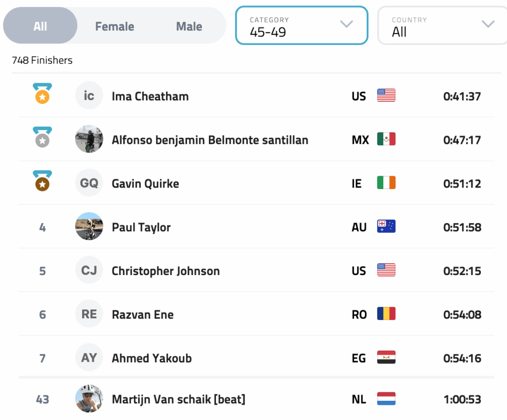Click Razvan Ene's RE initials avatar
Image resolution: width=507 pixels, height=420 pixels.
(89, 314)
